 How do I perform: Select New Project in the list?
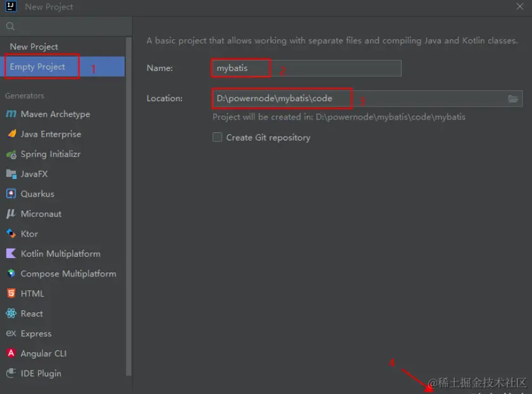pyautogui.click(x=34, y=46)
